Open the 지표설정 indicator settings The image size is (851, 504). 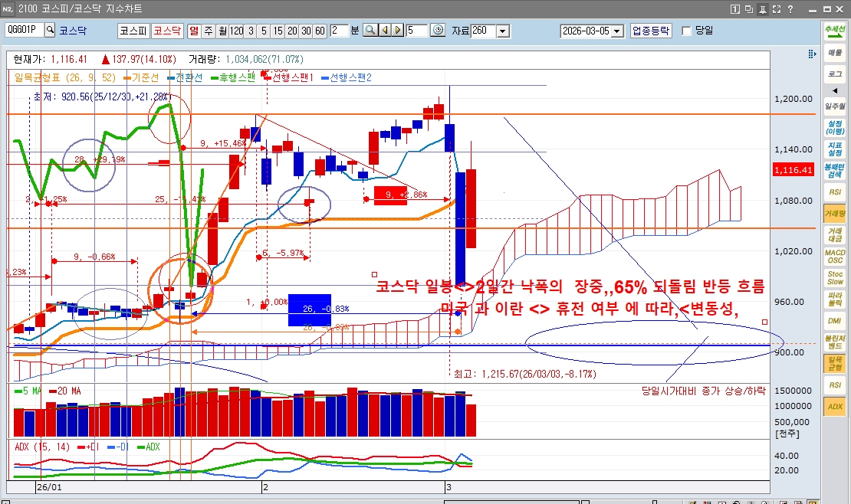(835, 149)
